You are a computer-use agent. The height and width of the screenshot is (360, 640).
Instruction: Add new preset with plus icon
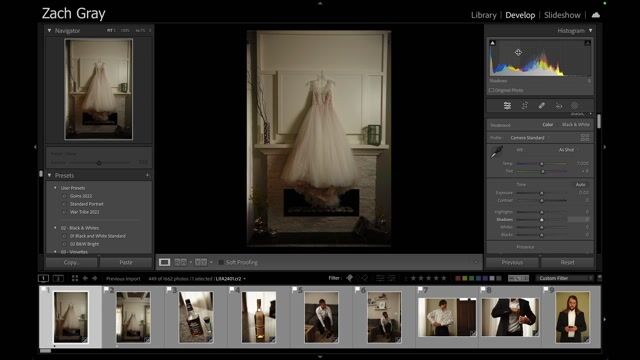pyautogui.click(x=147, y=176)
